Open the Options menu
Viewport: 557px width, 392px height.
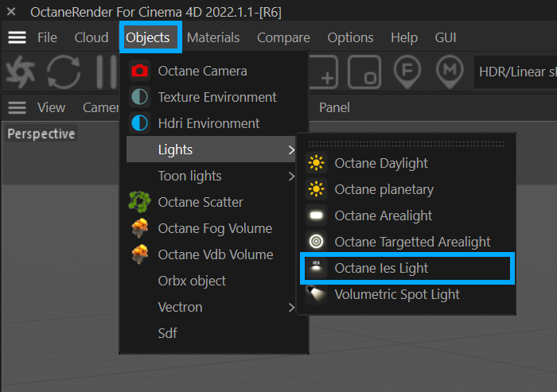(x=350, y=37)
